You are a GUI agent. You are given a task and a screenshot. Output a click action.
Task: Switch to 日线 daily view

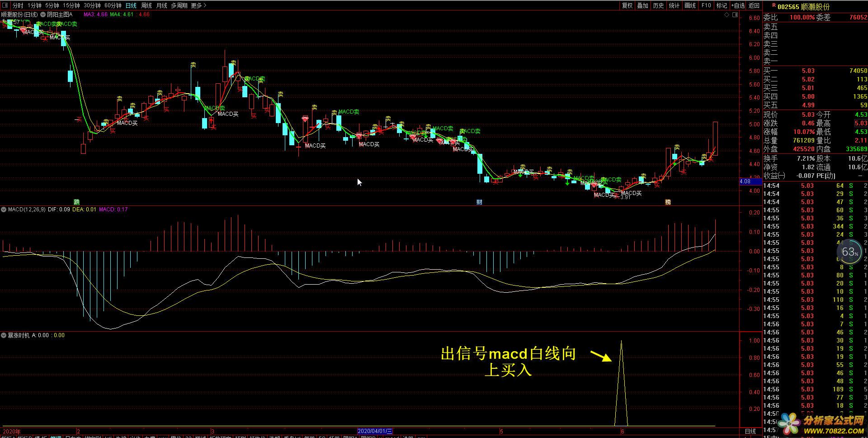[131, 5]
